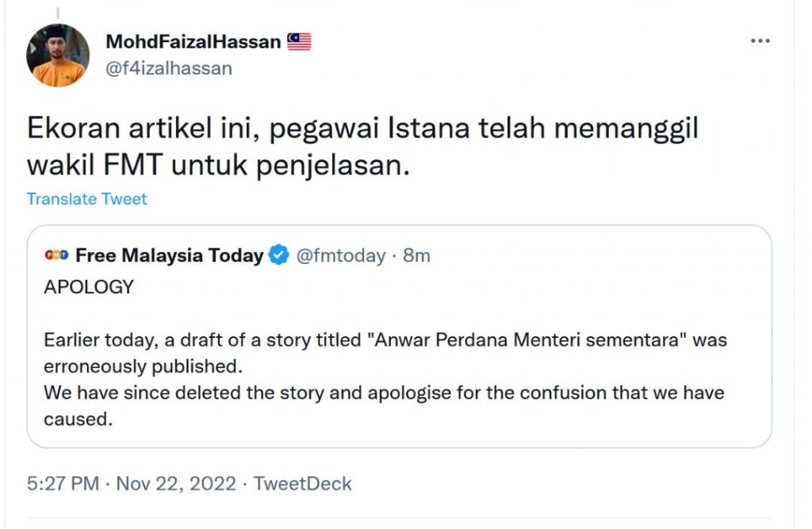Click the Free Malaysia Today logo icon
The width and height of the screenshot is (812, 529).
tap(56, 255)
